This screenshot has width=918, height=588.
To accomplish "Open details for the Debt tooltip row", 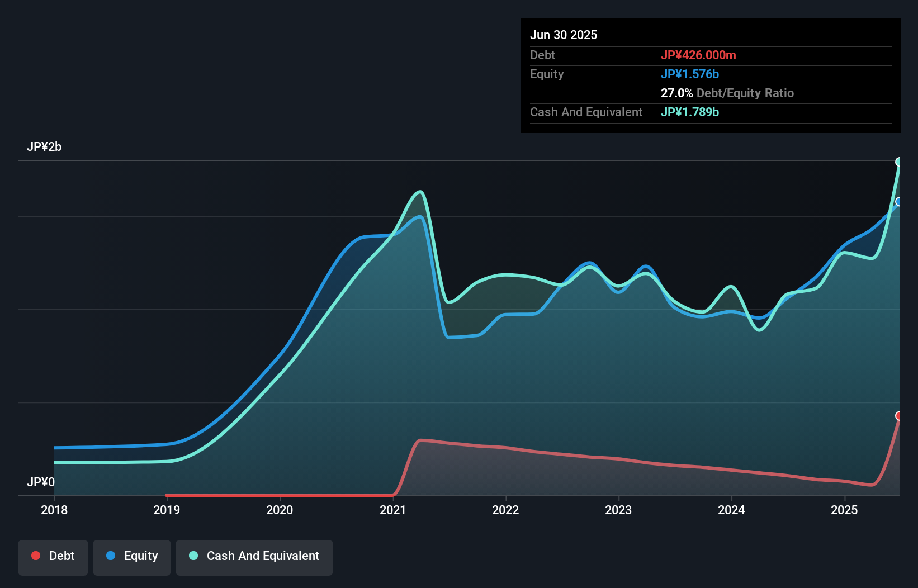I will tap(542, 55).
